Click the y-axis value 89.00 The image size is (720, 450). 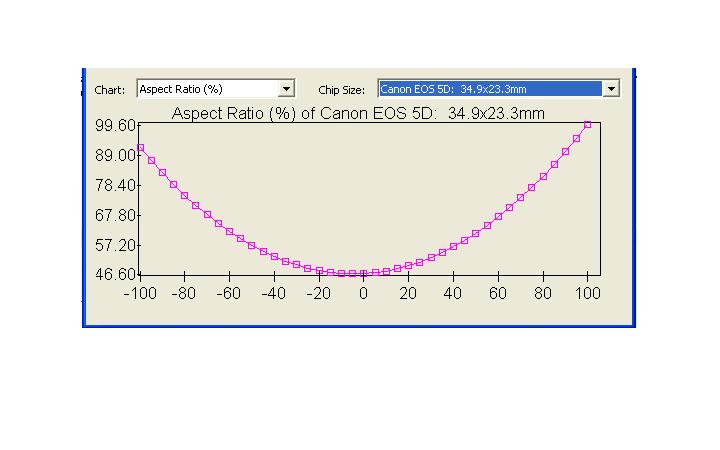tap(115, 155)
